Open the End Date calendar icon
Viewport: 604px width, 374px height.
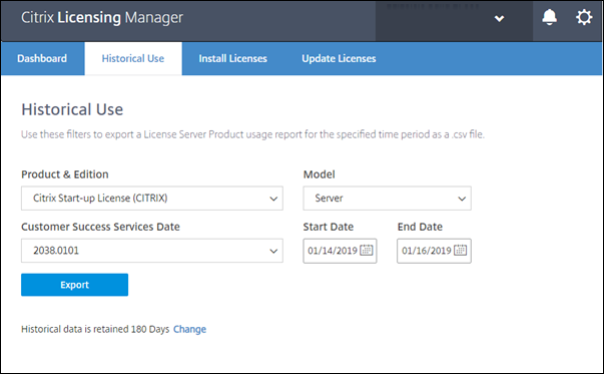[x=460, y=250]
